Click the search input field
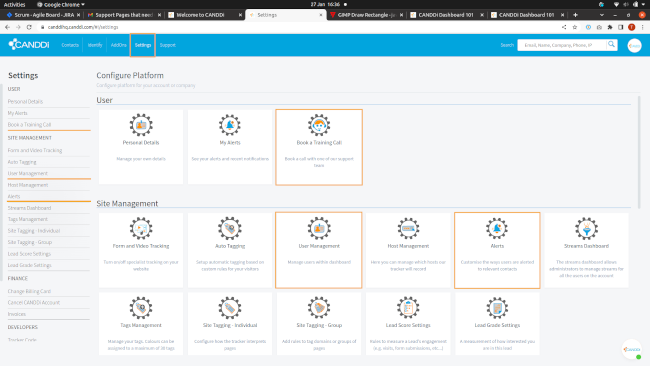Screen dimensions: 650x366 562,45
